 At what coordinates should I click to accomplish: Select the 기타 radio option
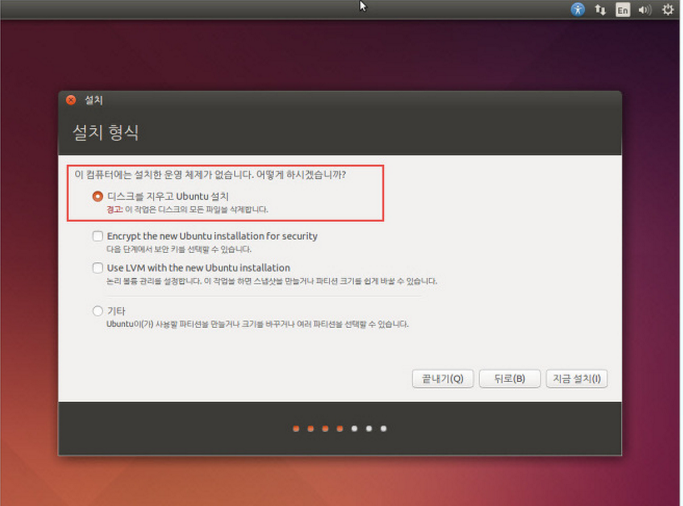(98, 311)
